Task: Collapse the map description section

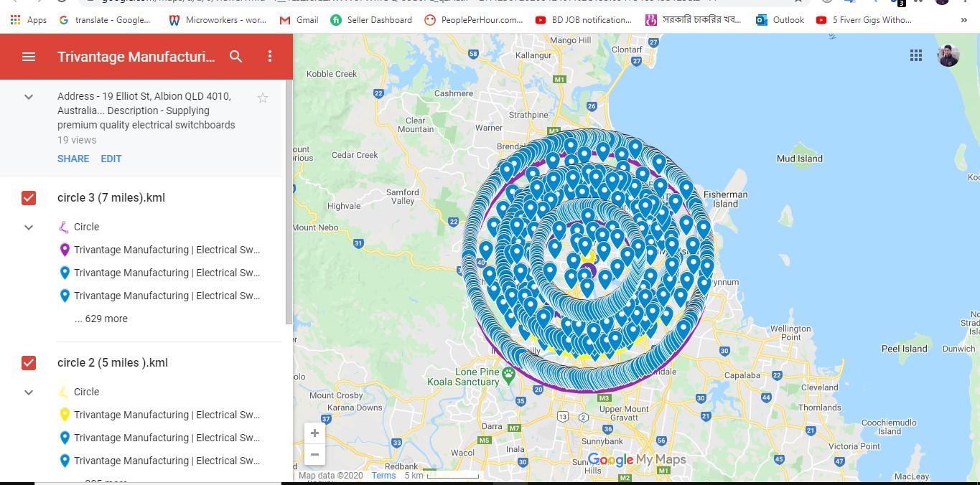Action: pos(28,97)
